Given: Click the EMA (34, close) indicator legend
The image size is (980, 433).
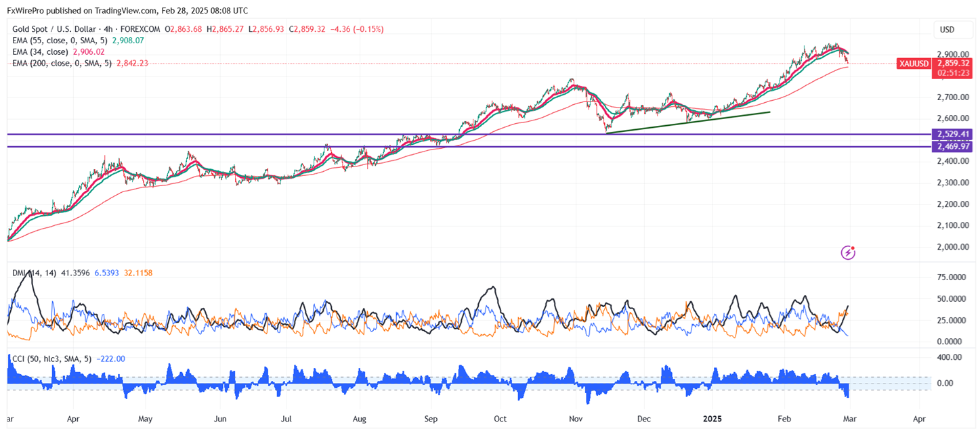Looking at the screenshot, I should point(41,51).
